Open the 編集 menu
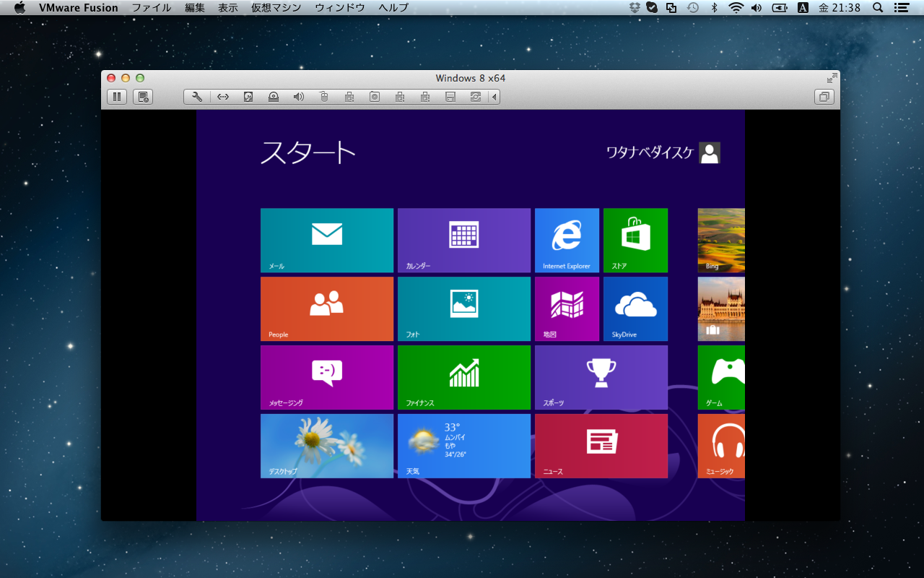This screenshot has width=924, height=578. [x=195, y=8]
